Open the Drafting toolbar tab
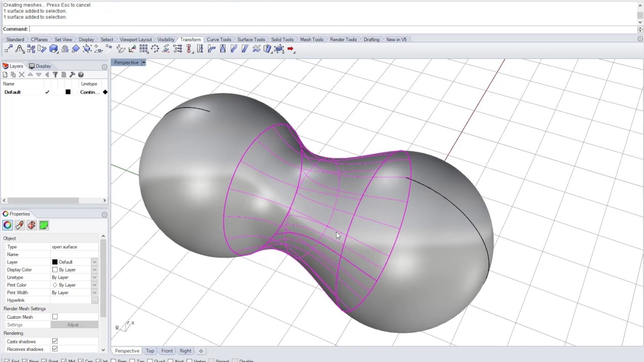This screenshot has width=644, height=362. click(x=371, y=39)
